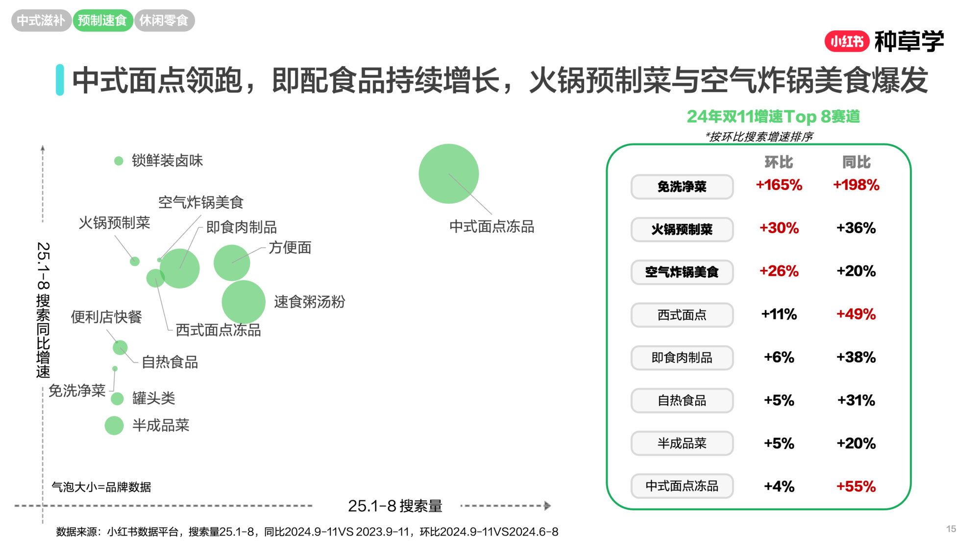Click the 锁鲜装卤味 bubble marker
The image size is (980, 551).
pyautogui.click(x=118, y=160)
